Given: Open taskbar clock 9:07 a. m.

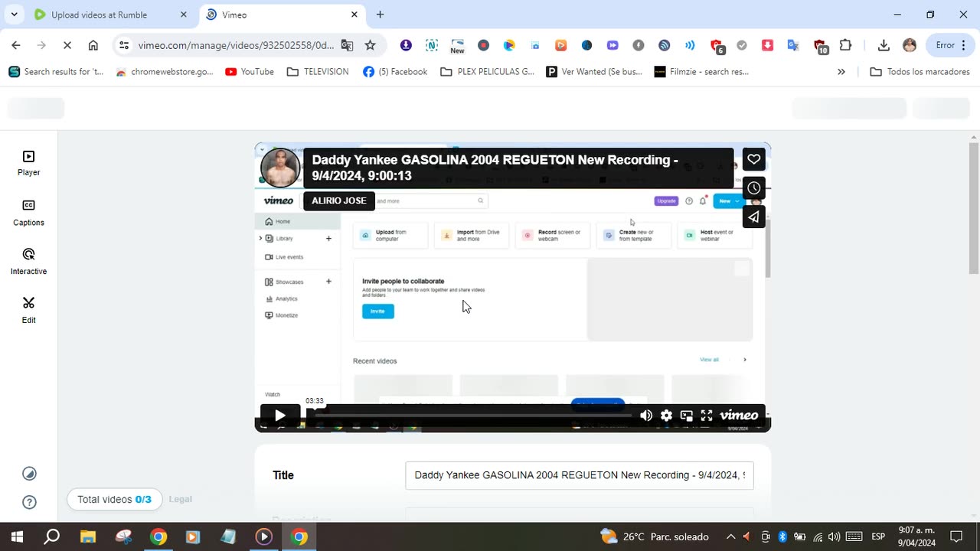Looking at the screenshot, I should pos(916,536).
